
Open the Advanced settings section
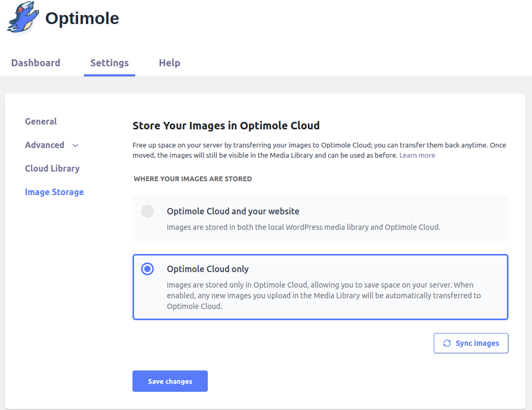[x=45, y=145]
